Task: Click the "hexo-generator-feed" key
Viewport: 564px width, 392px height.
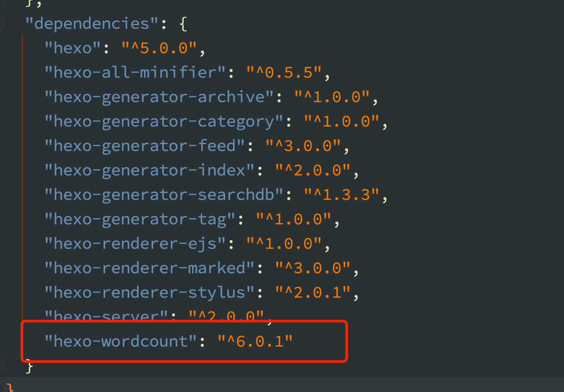Action: (x=145, y=145)
